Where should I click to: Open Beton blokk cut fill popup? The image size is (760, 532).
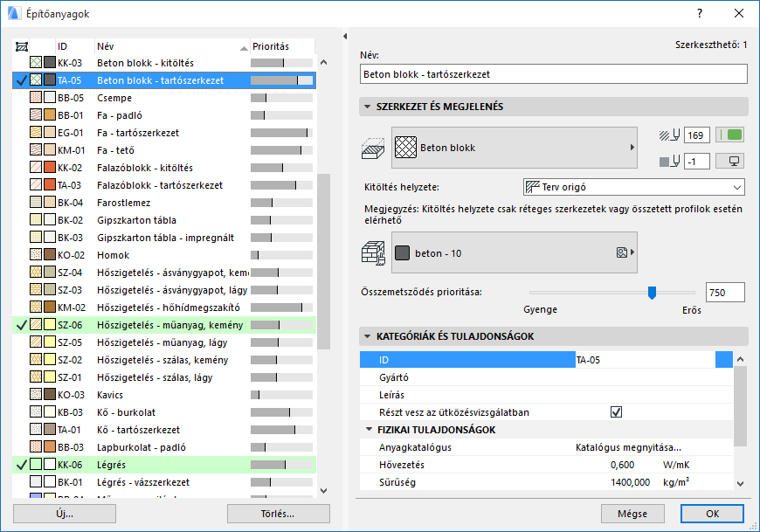(x=515, y=148)
